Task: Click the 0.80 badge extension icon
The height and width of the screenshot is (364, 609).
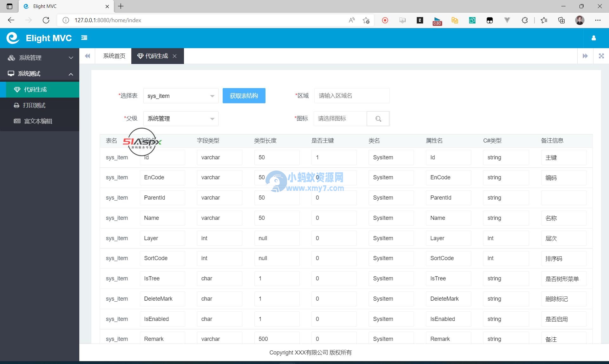Action: click(x=437, y=21)
